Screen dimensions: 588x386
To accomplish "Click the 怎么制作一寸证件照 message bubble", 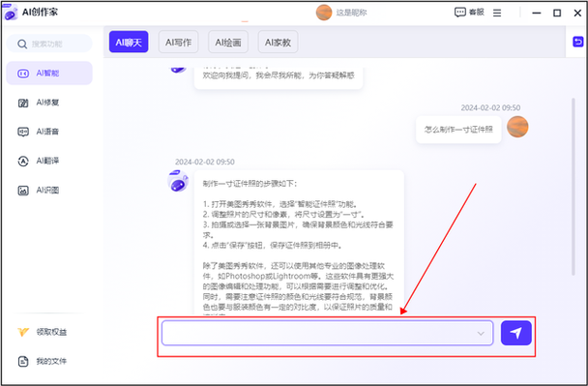I will [x=458, y=130].
